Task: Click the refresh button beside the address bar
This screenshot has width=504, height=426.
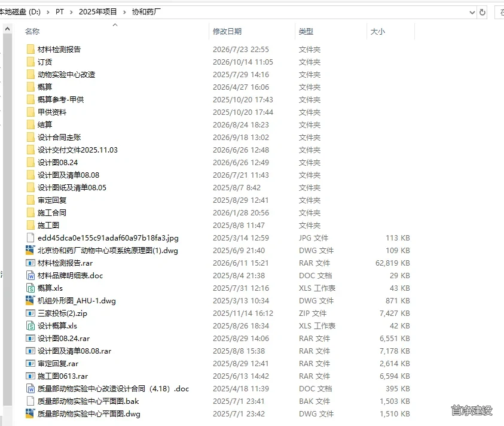Action: click(482, 12)
